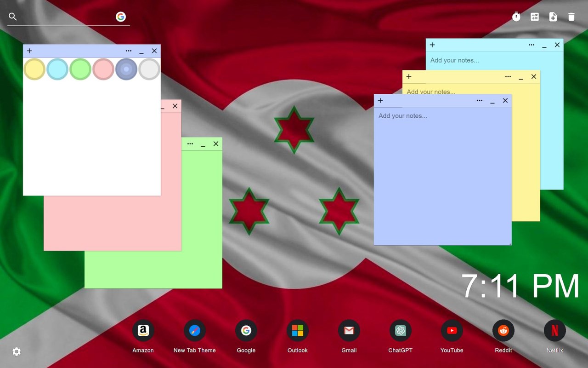Create a new sticky note
Screen dimensions: 588x368
click(x=553, y=17)
